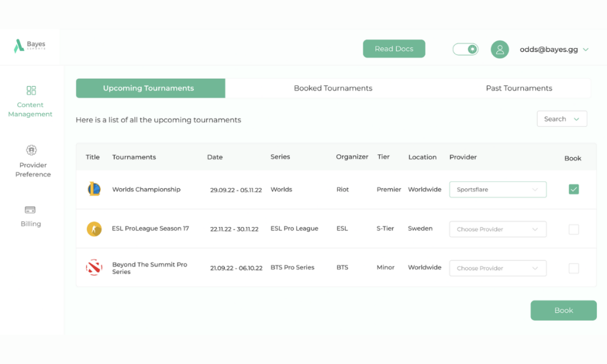Click Worlds Championship tournament name
The height and width of the screenshot is (364, 607).
[x=146, y=189]
